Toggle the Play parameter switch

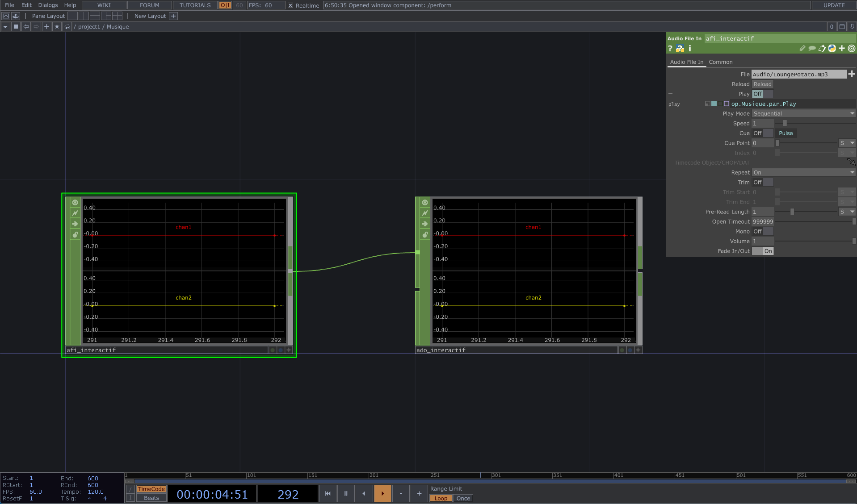coord(762,94)
